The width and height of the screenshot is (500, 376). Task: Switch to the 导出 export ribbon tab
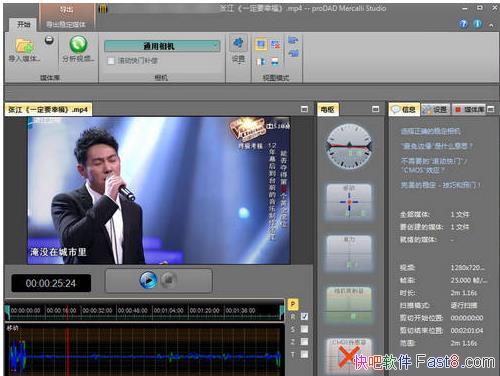(x=66, y=10)
